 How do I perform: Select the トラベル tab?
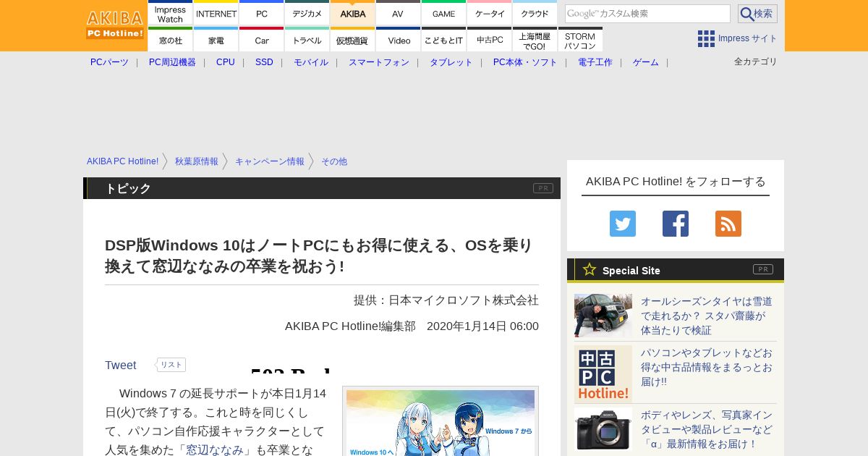[x=307, y=40]
